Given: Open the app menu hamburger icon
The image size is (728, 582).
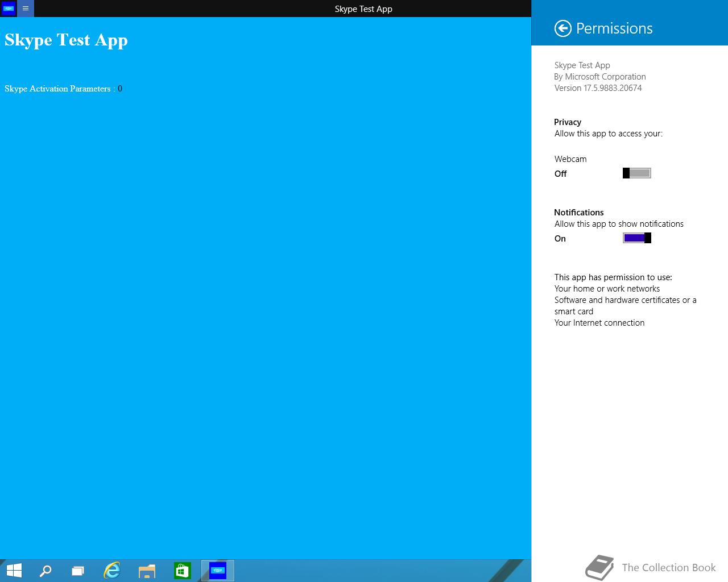Looking at the screenshot, I should click(x=26, y=9).
